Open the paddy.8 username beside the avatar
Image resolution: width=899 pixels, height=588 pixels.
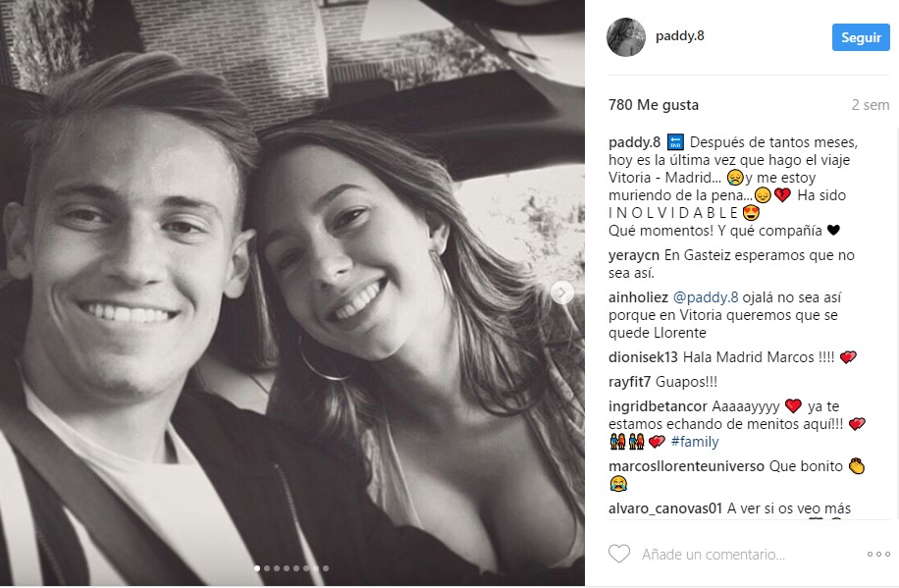tap(680, 37)
